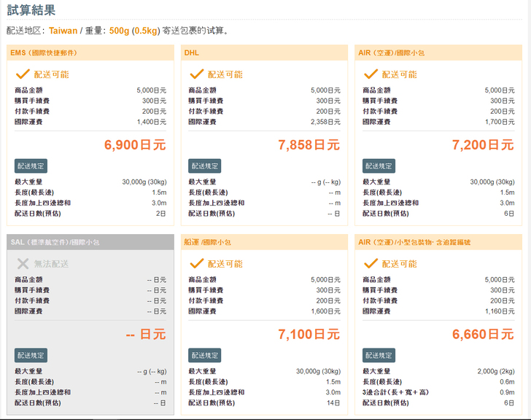The height and width of the screenshot is (420, 531).
Task: Open 配送規定 for AIR 國際小包
Action: click(x=379, y=166)
